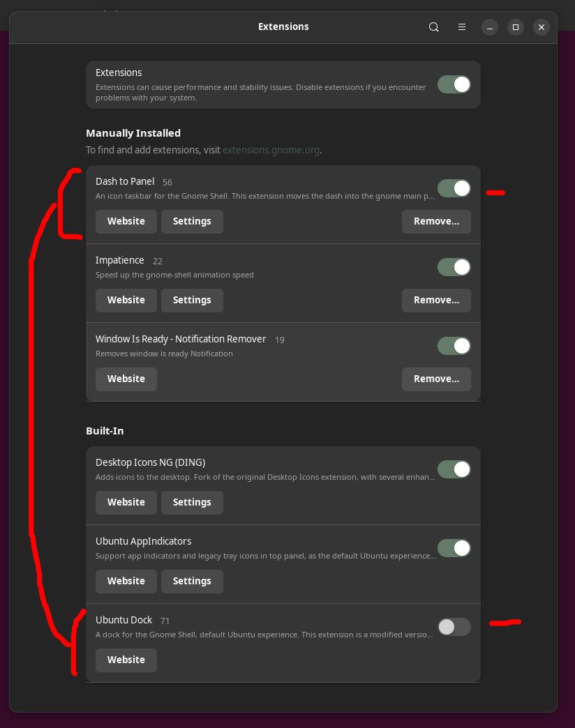
Task: Click Remove button for Dash to Panel
Action: (x=436, y=221)
